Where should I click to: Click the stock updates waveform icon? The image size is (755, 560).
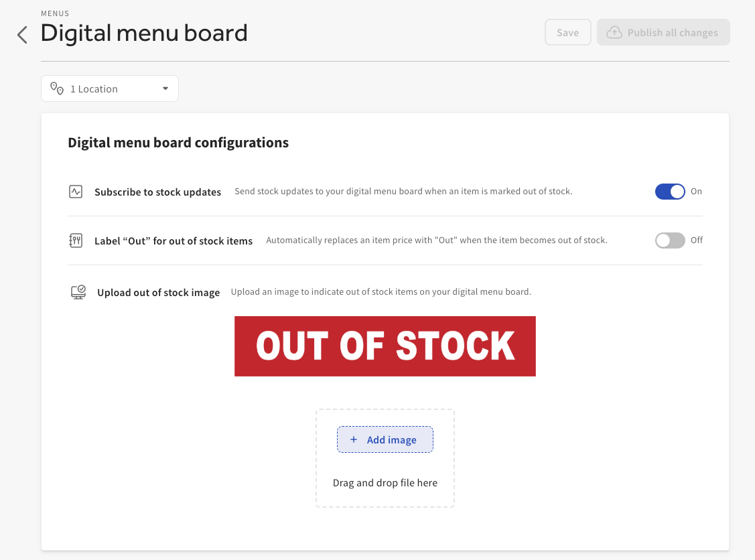77,191
